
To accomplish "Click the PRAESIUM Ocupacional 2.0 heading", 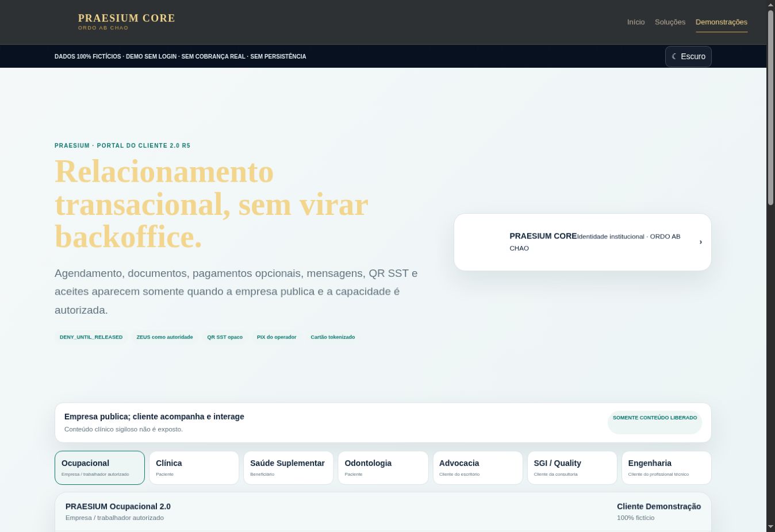I will 118,506.
